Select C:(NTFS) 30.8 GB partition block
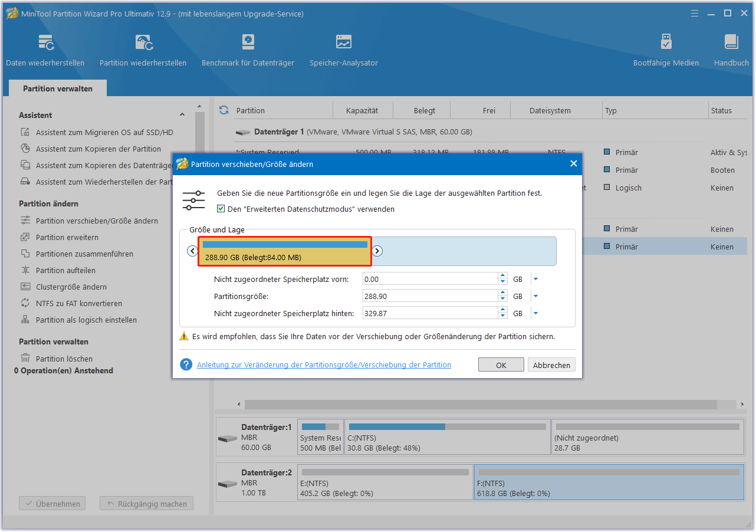The width and height of the screenshot is (756, 532). [447, 437]
